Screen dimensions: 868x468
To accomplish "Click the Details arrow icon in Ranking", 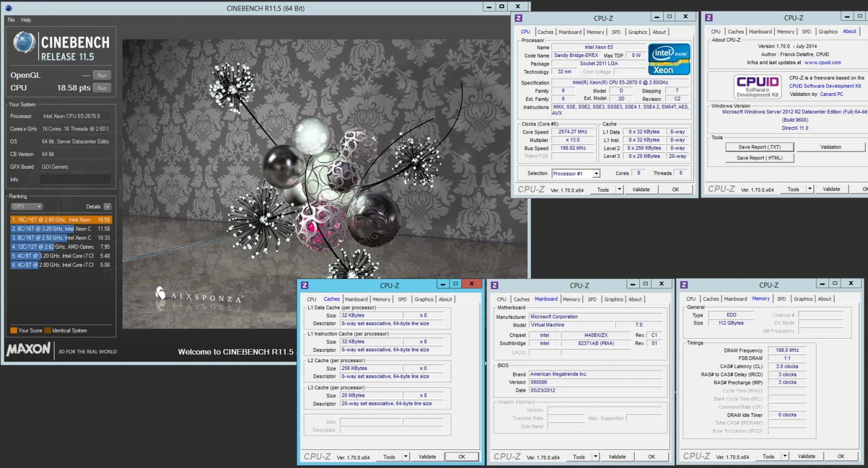I will point(107,207).
